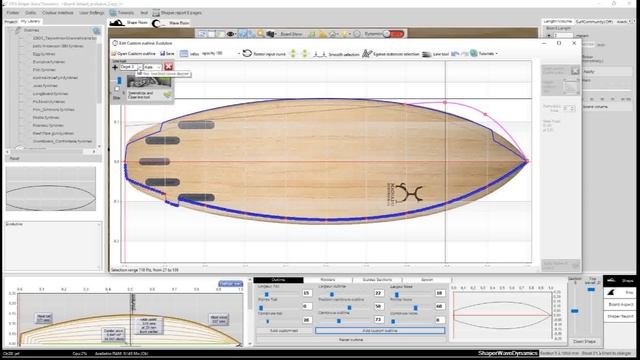Click the Smooth selection tool
The height and width of the screenshot is (360, 640).
click(x=336, y=54)
